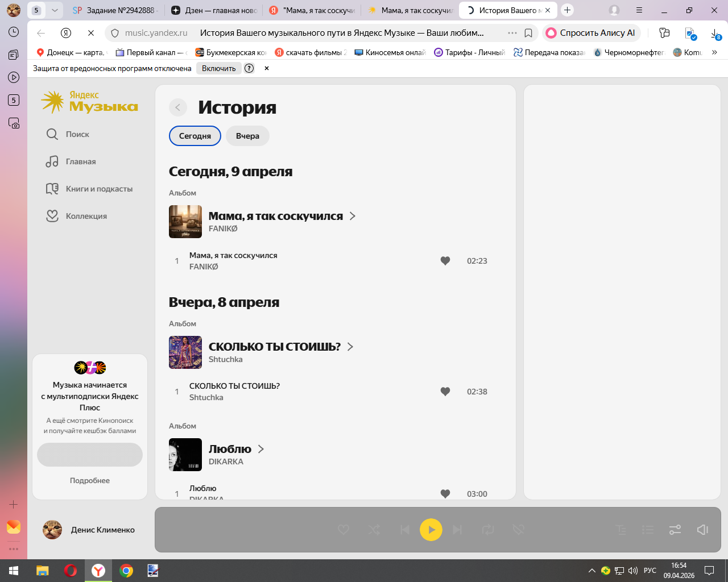Dismiss the malware protection notice

267,68
